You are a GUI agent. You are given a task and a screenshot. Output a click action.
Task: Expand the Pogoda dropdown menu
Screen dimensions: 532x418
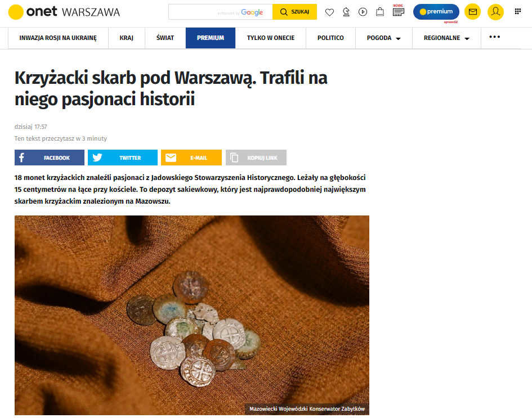(384, 38)
